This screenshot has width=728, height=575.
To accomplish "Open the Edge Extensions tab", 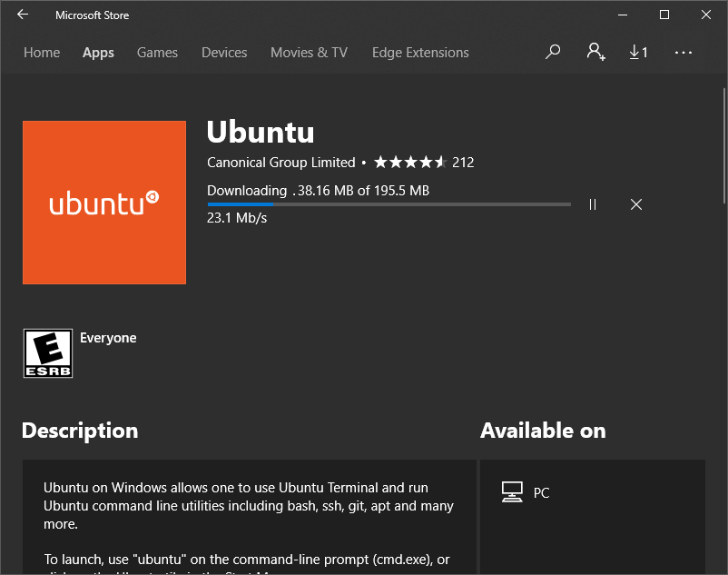I will tap(420, 53).
